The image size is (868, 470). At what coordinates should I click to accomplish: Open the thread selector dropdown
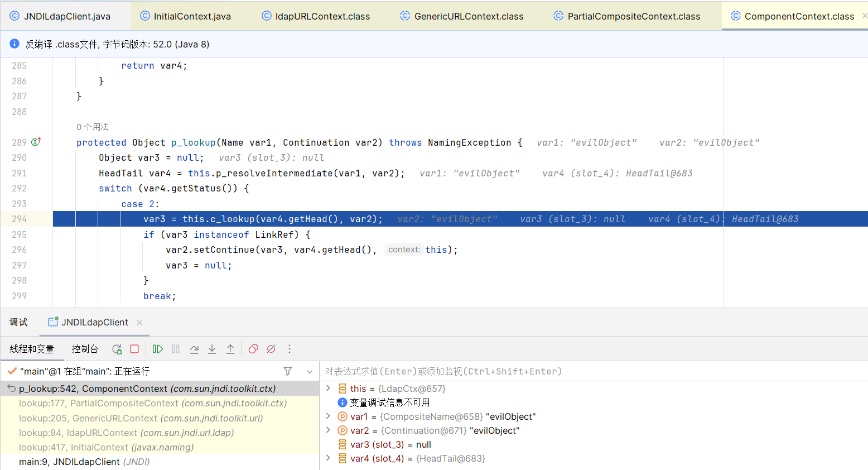click(310, 371)
